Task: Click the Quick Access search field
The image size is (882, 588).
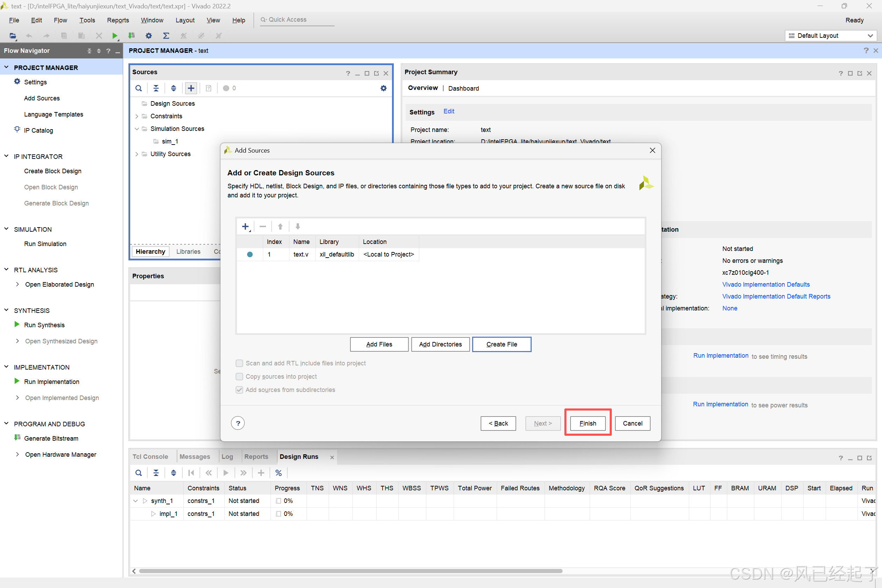Action: (297, 20)
